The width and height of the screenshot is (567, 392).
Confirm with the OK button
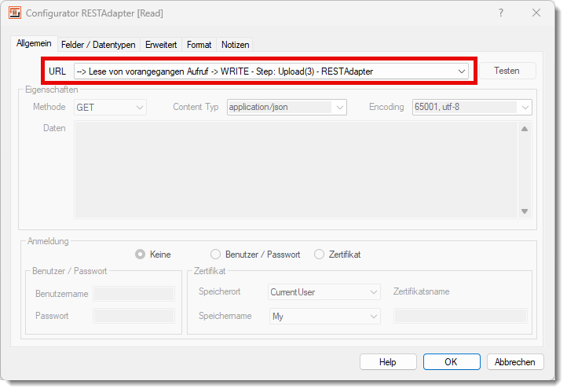point(451,362)
